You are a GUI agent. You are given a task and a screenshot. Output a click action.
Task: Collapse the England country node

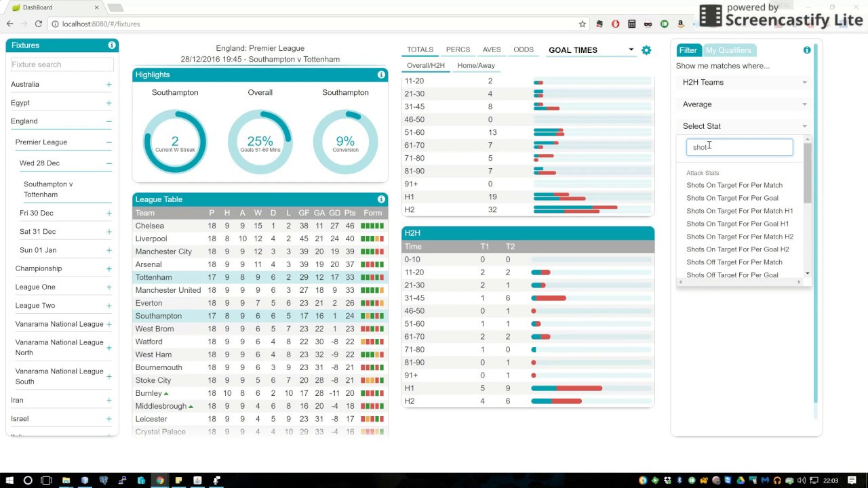pyautogui.click(x=108, y=121)
